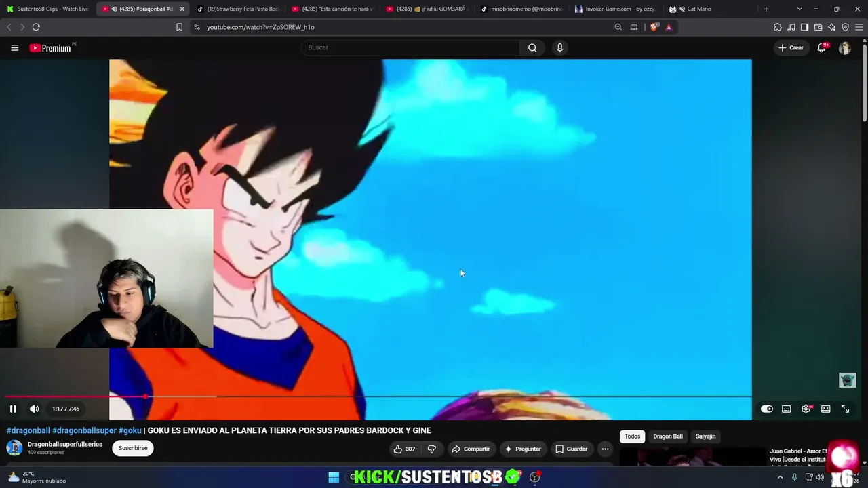868x488 pixels.
Task: Dislike the video
Action: pyautogui.click(x=432, y=449)
